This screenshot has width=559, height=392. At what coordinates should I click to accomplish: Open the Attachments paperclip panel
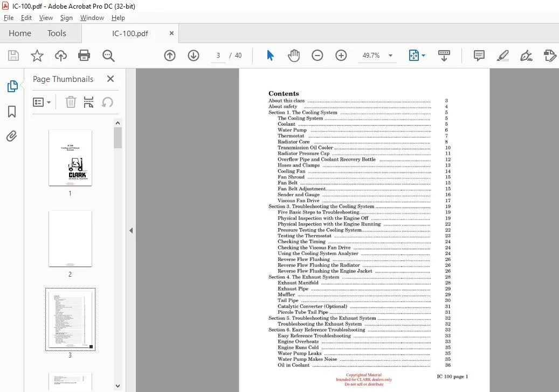click(12, 136)
